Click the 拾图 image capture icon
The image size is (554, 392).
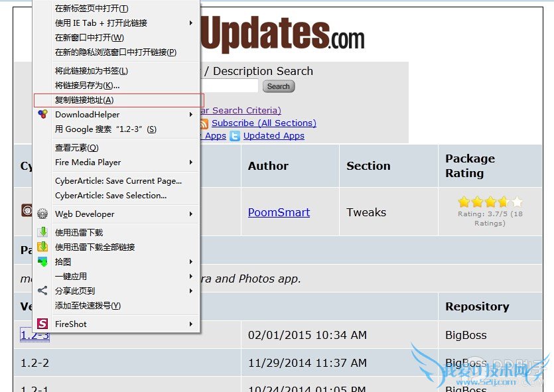tap(42, 261)
